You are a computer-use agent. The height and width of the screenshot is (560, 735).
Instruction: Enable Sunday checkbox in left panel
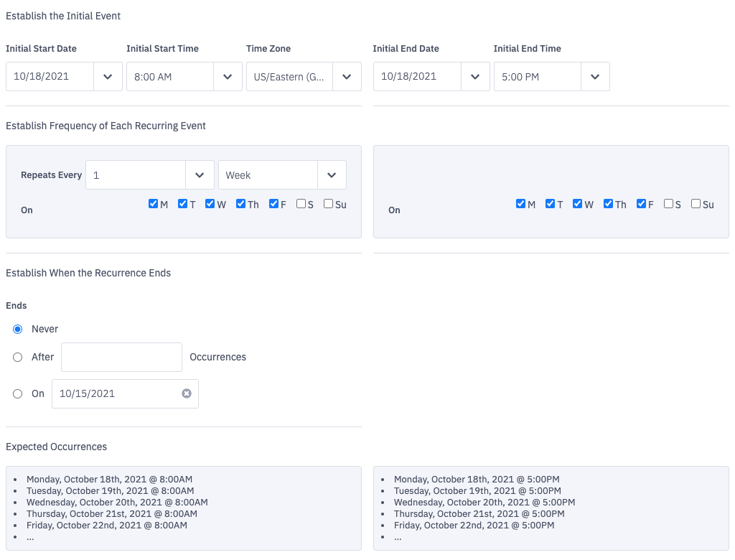[x=328, y=204]
